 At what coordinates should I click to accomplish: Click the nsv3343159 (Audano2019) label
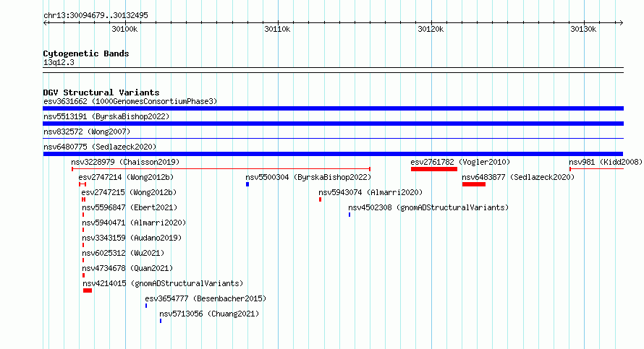(x=132, y=238)
